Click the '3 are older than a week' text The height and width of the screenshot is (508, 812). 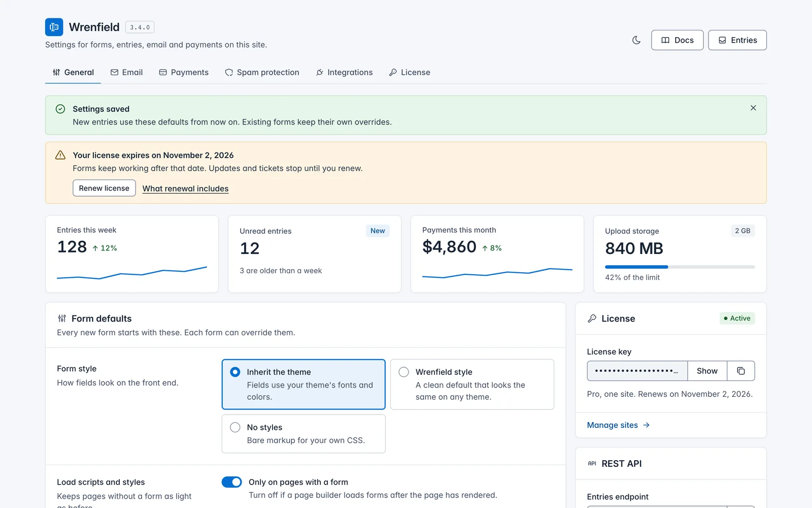tap(281, 271)
